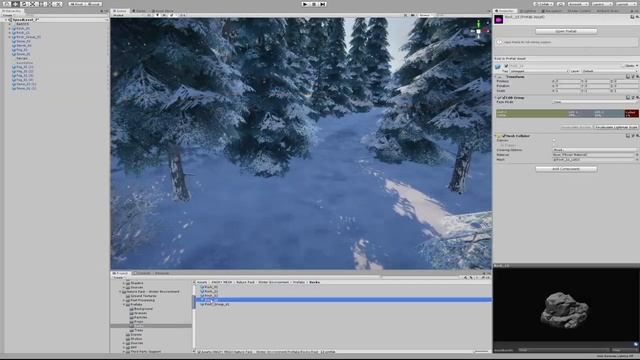Open the Account menu button
The height and width of the screenshot is (360, 640).
click(578, 4)
